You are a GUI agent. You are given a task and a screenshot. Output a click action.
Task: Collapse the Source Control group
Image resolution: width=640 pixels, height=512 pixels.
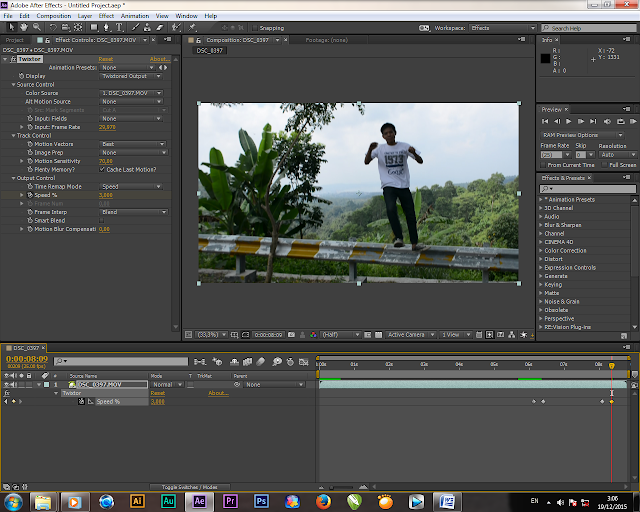(12, 84)
